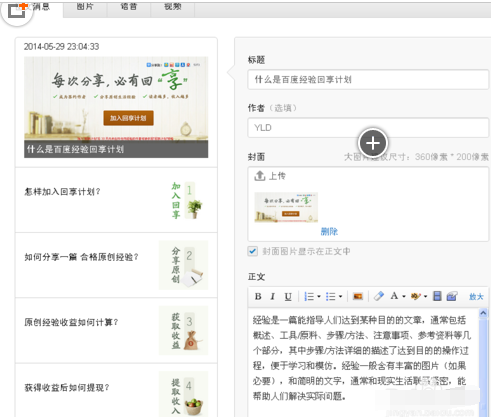Image resolution: width=491 pixels, height=417 pixels.
Task: Click the 标题 title input field
Action: pyautogui.click(x=368, y=79)
